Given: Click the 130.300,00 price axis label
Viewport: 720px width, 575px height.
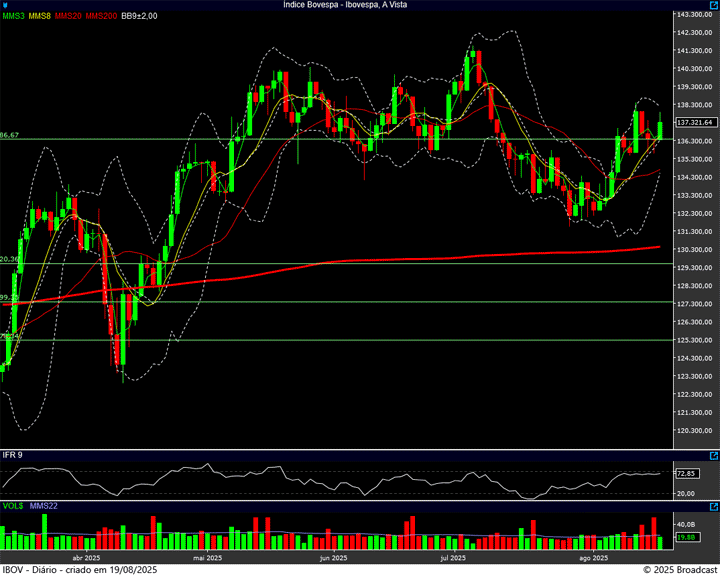Looking at the screenshot, I should pyautogui.click(x=694, y=250).
